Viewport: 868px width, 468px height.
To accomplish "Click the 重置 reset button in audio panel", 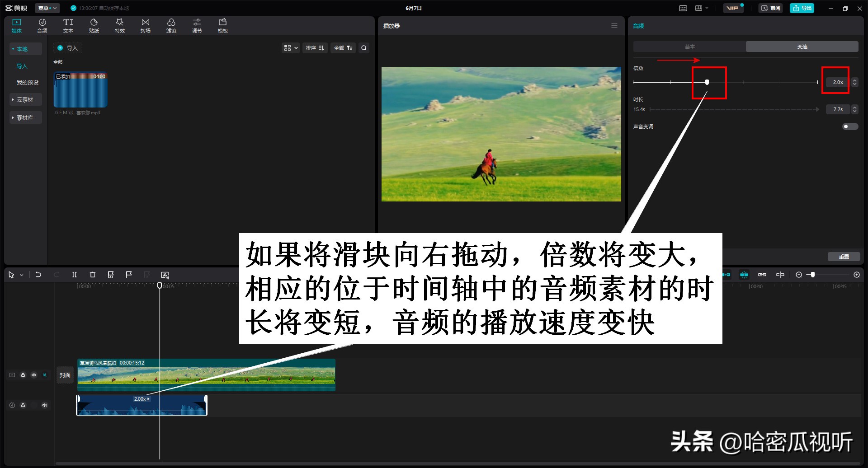I will (844, 256).
